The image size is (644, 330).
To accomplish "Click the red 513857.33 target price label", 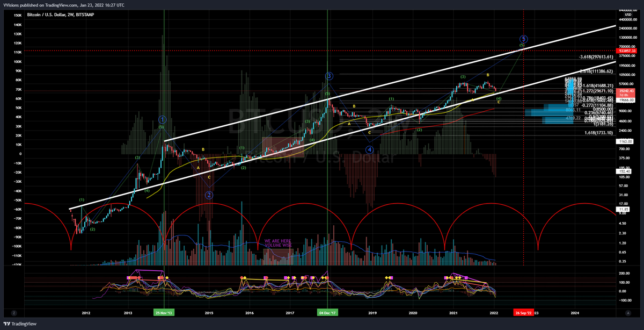I will [626, 51].
